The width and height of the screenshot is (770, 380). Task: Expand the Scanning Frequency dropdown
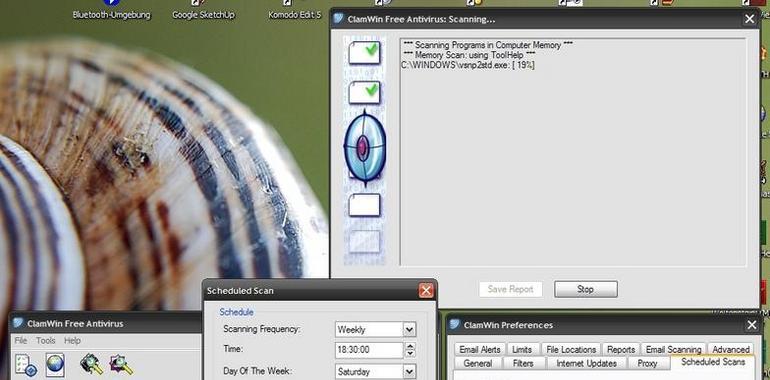pyautogui.click(x=409, y=329)
